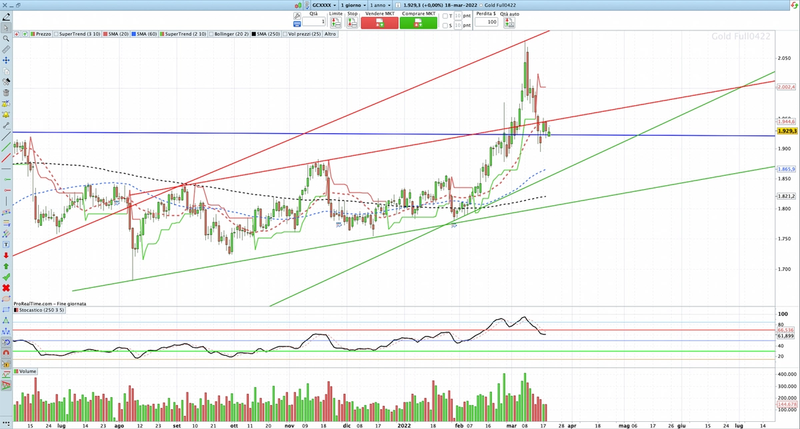Click the 61,899 stochastic value label
The width and height of the screenshot is (800, 429).
[x=786, y=336]
